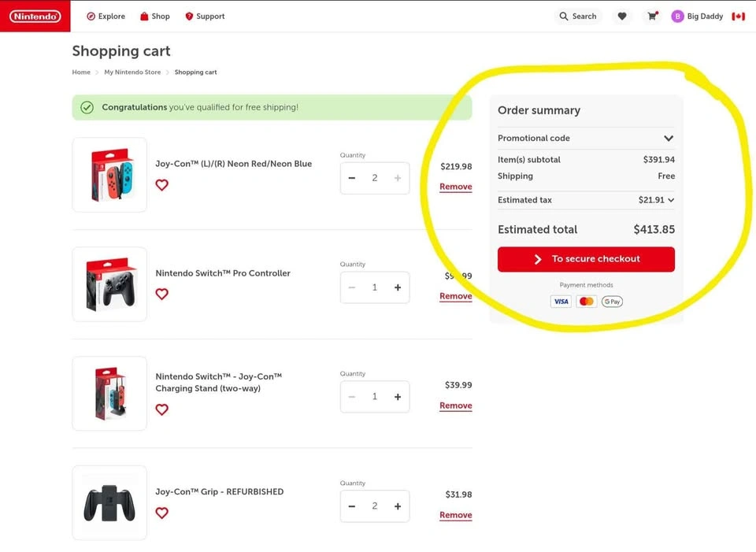Click the Canada flag region icon
The image size is (756, 552).
[738, 17]
